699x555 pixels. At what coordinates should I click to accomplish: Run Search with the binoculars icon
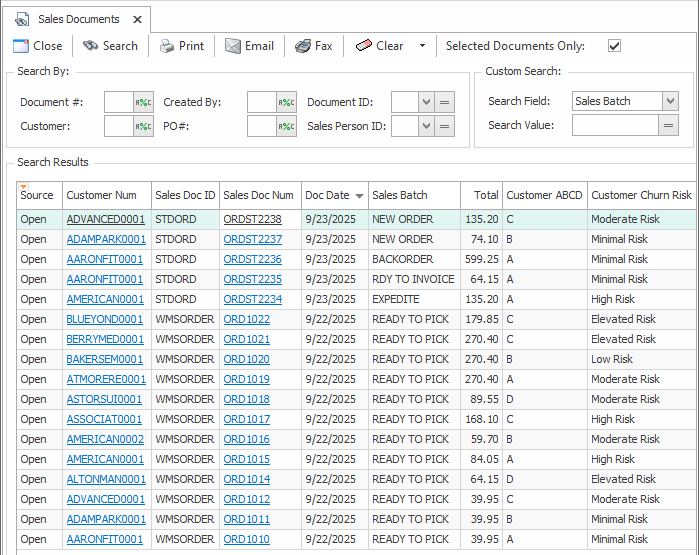click(91, 46)
